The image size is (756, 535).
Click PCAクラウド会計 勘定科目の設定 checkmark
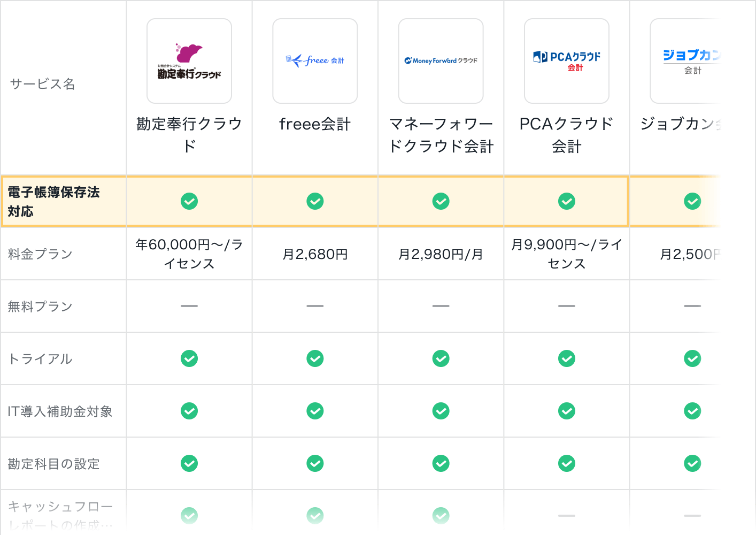[567, 463]
